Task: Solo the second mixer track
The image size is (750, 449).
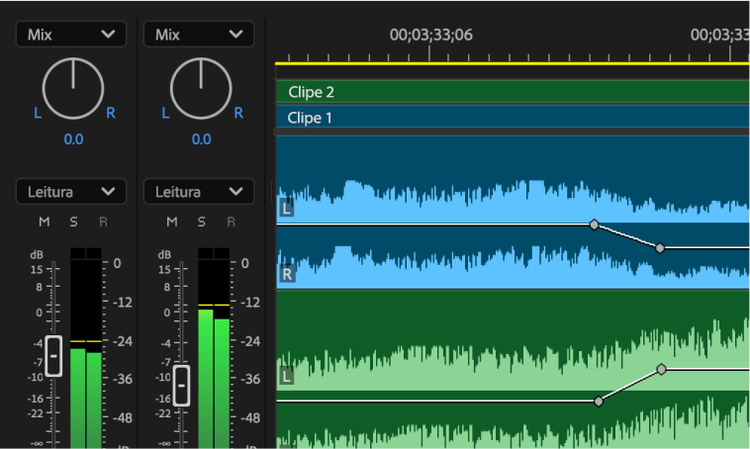Action: pyautogui.click(x=201, y=221)
